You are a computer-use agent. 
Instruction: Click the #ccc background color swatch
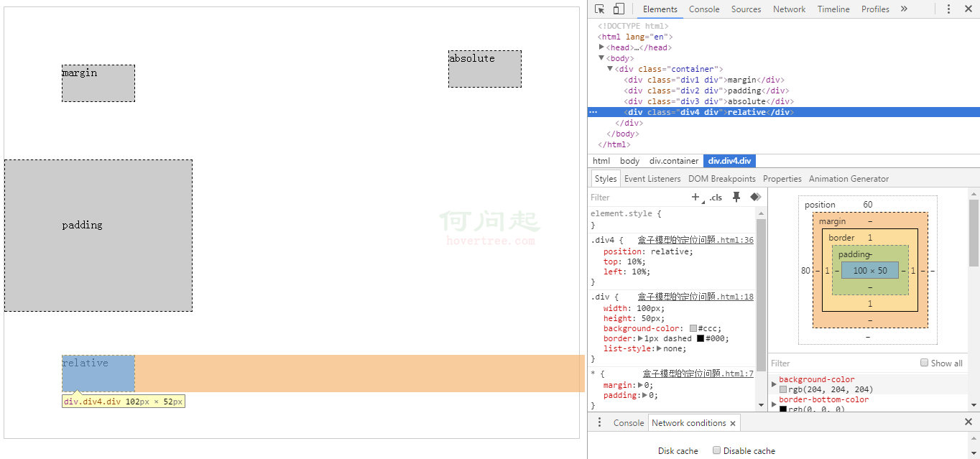point(693,328)
